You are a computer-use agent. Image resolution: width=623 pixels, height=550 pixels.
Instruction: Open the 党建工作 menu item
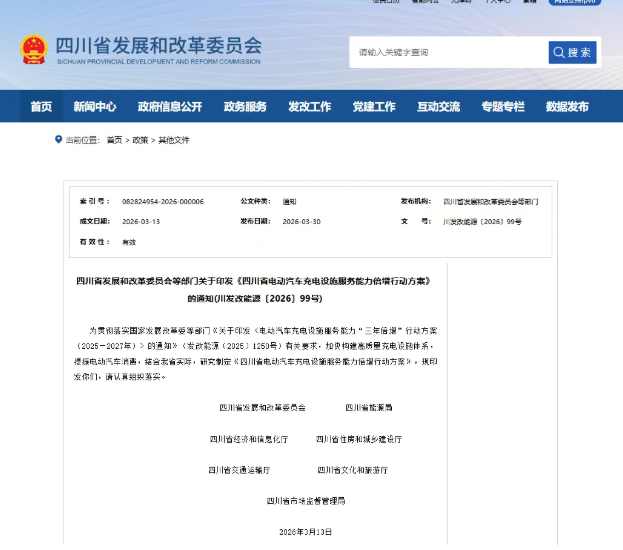pos(374,107)
